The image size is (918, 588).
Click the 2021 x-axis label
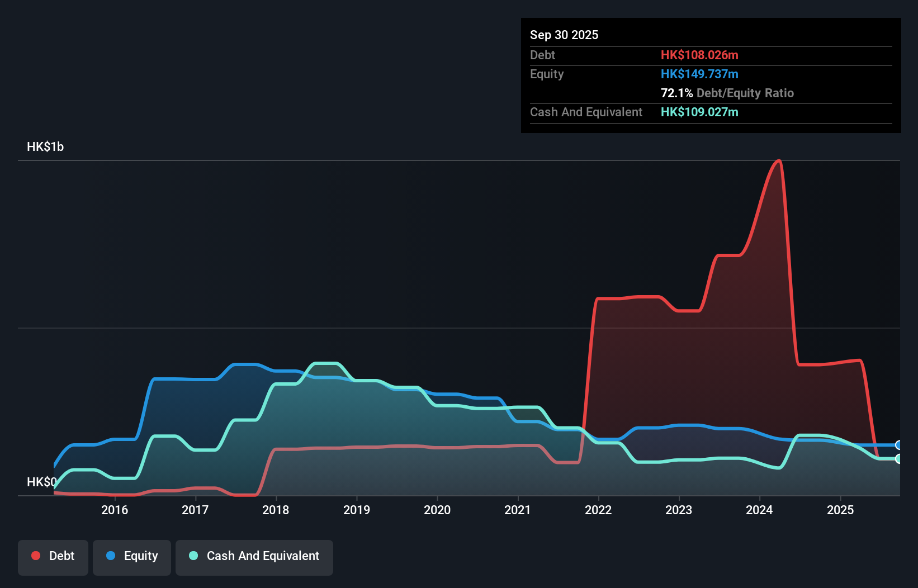pos(518,510)
